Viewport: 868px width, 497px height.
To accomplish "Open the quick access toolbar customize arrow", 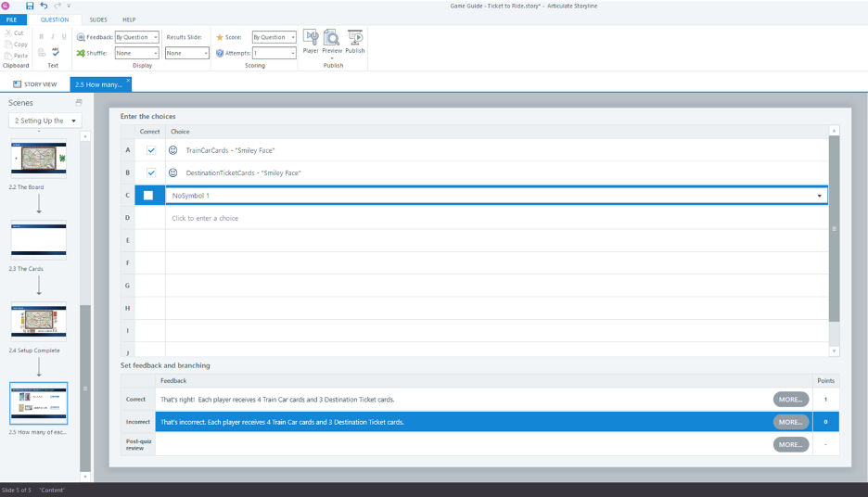I will pyautogui.click(x=69, y=6).
